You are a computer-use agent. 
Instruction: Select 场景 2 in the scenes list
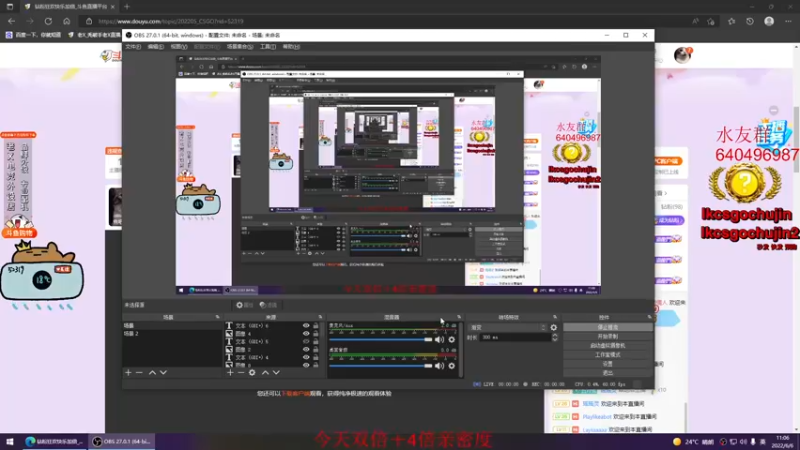172,334
